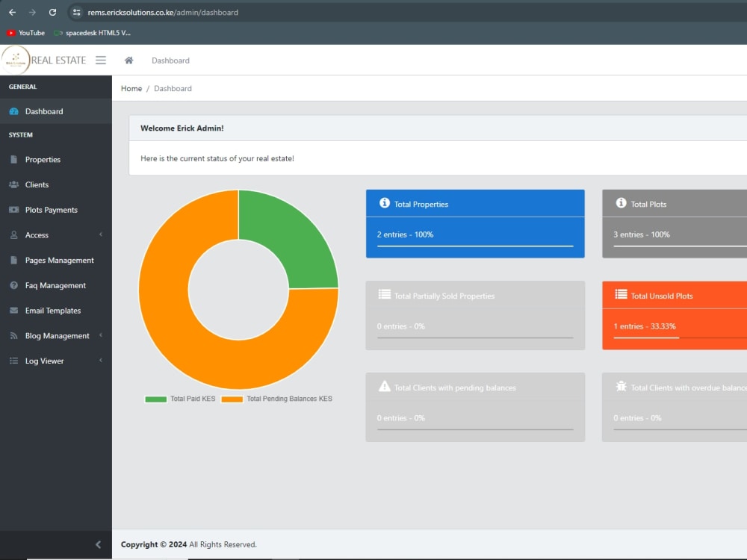Click the Dashboard speedometer icon
The width and height of the screenshot is (747, 560).
pyautogui.click(x=13, y=111)
